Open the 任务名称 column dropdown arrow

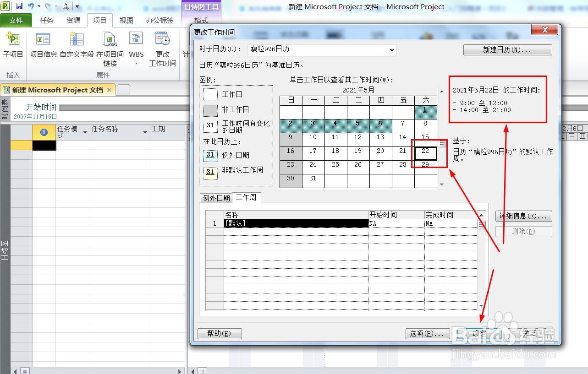pos(145,132)
